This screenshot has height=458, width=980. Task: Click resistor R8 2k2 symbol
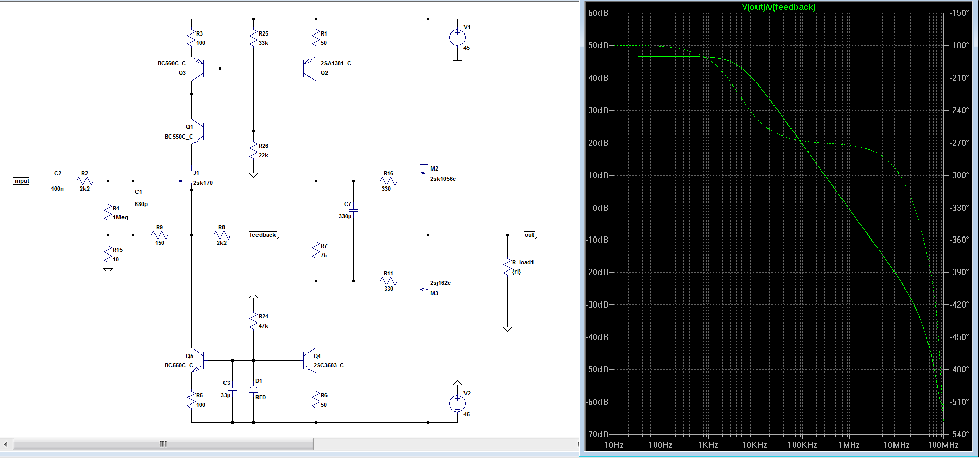coord(222,235)
